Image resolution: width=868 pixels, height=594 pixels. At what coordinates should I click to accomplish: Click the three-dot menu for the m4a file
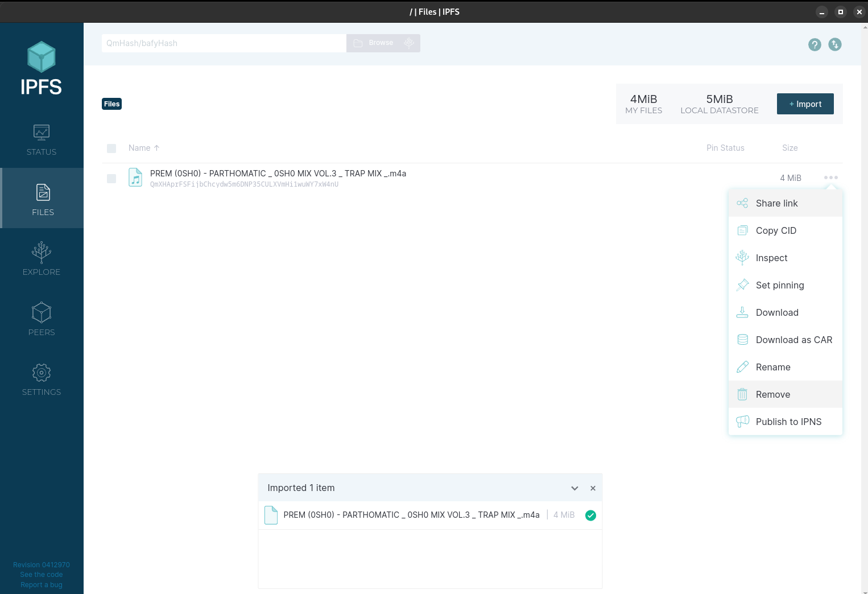830,178
